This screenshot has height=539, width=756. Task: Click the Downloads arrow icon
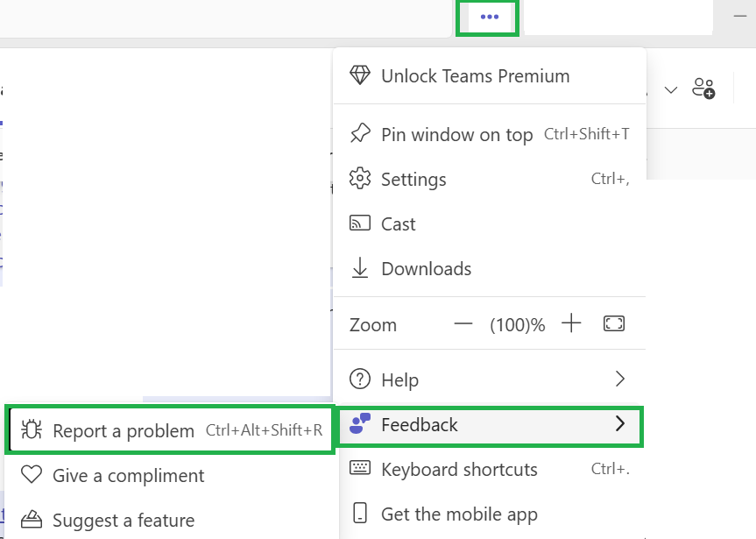tap(360, 268)
